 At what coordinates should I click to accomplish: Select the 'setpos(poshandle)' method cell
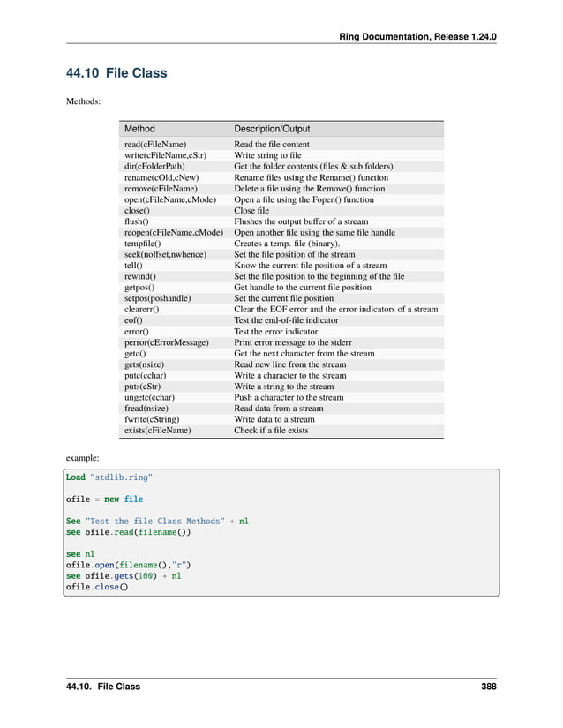point(157,298)
